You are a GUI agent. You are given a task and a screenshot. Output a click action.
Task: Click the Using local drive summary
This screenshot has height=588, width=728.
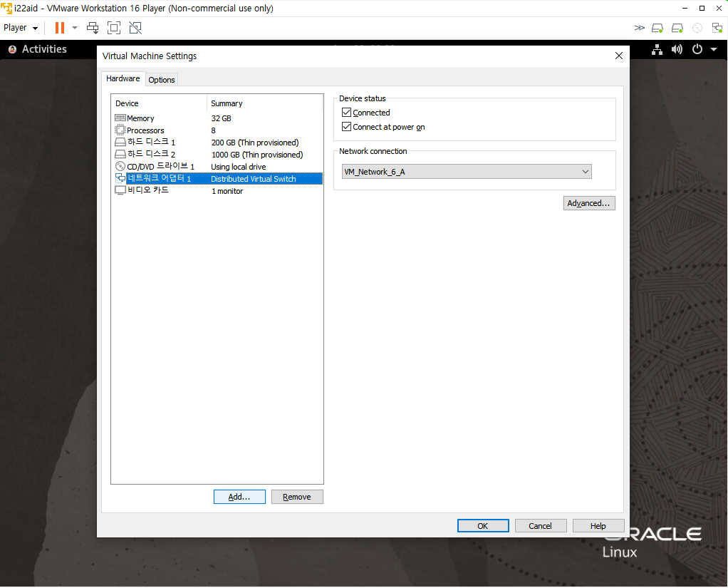(x=239, y=167)
